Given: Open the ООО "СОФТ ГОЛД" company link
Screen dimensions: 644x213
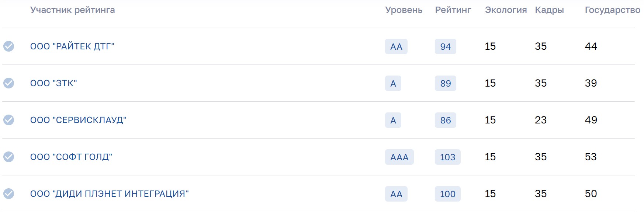Looking at the screenshot, I should tap(71, 157).
